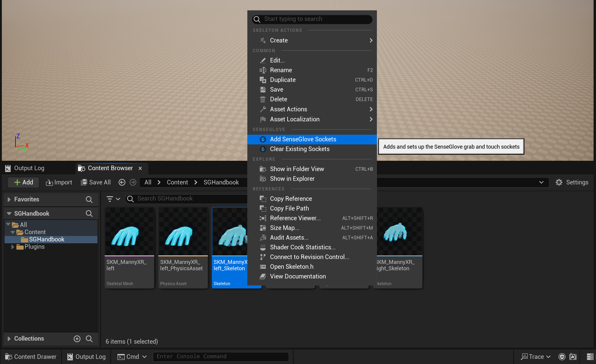The width and height of the screenshot is (596, 364).
Task: Click the Connect to Revision Control icon
Action: coord(263,257)
